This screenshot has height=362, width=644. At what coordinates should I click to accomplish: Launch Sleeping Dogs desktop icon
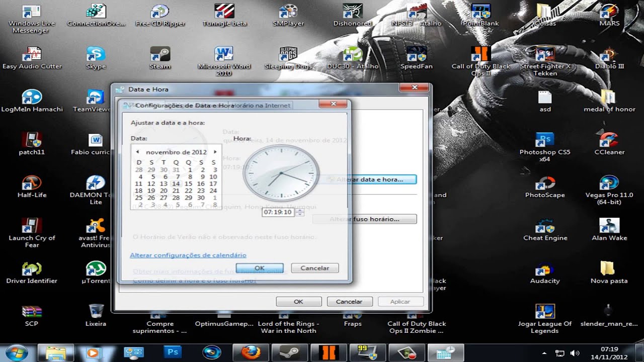(x=288, y=58)
